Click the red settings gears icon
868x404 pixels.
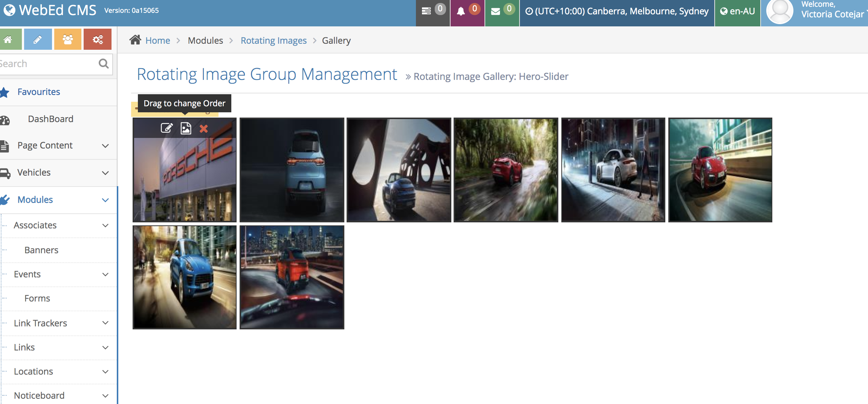98,39
